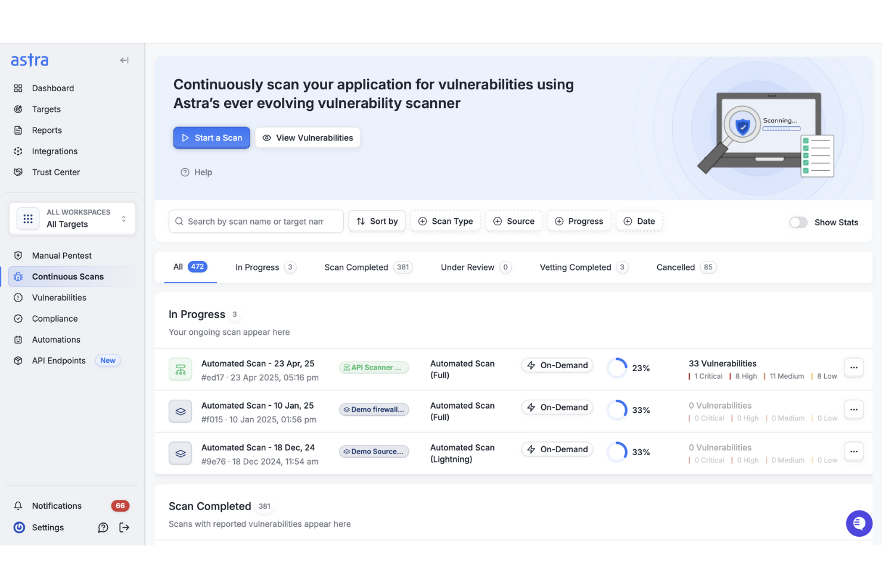
Task: Open Trust Center in the sidebar
Action: coord(56,172)
